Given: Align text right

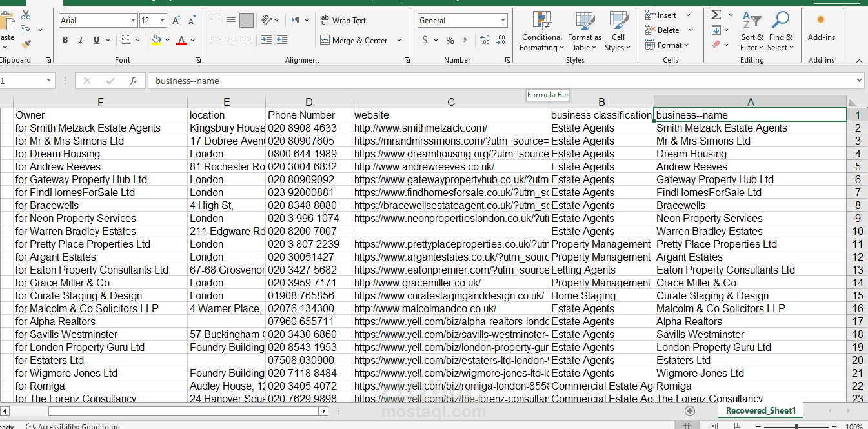Looking at the screenshot, I should click(247, 40).
